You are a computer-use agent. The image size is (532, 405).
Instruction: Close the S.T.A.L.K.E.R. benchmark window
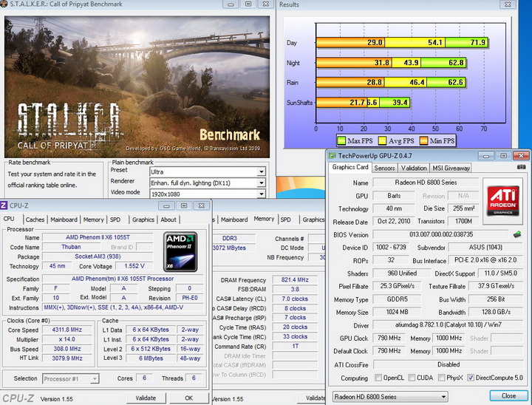point(266,4)
